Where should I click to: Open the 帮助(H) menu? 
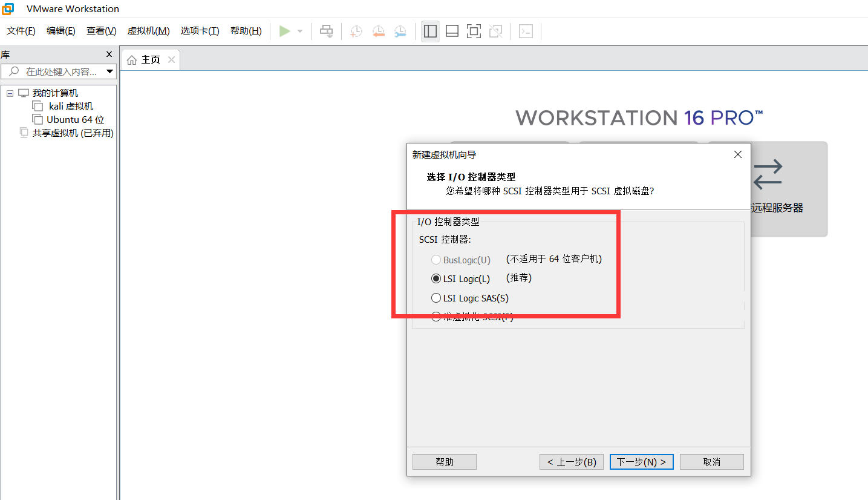click(x=246, y=31)
